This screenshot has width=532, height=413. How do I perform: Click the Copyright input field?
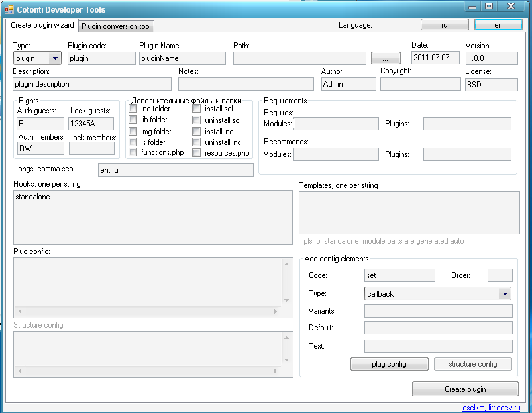[421, 84]
